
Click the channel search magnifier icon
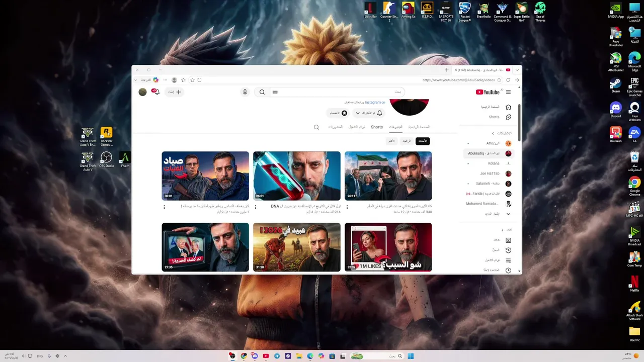tap(316, 127)
